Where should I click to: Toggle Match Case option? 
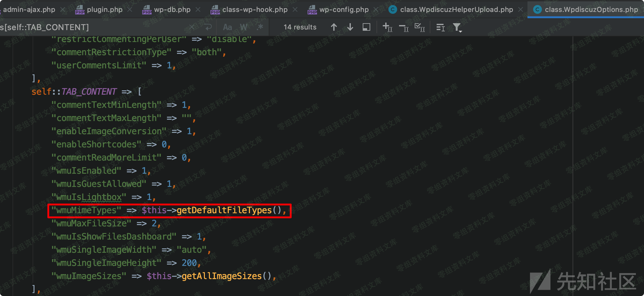point(227,27)
